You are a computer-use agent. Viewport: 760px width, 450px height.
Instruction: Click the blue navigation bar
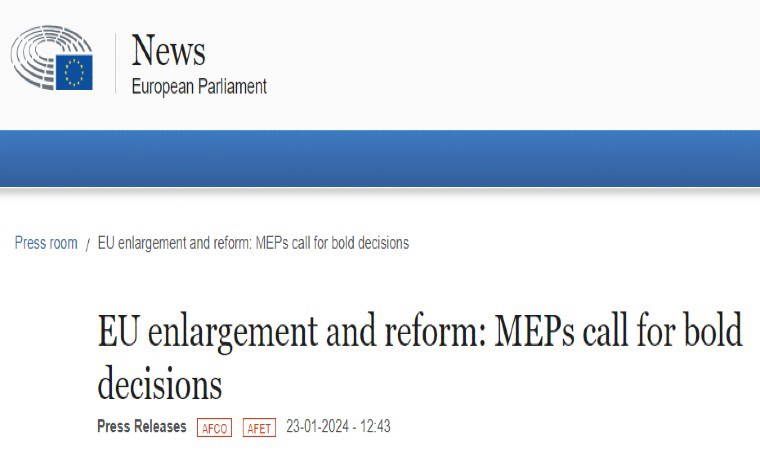click(x=380, y=158)
